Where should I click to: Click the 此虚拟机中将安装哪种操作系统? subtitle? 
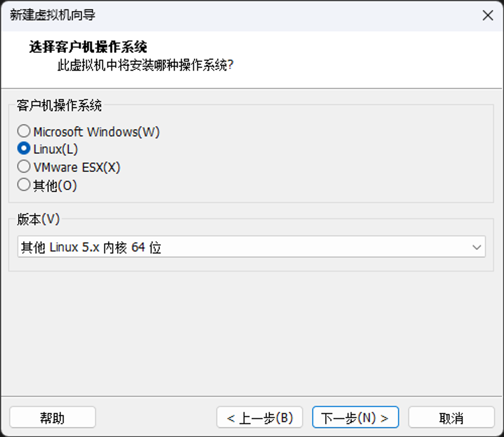coord(145,65)
